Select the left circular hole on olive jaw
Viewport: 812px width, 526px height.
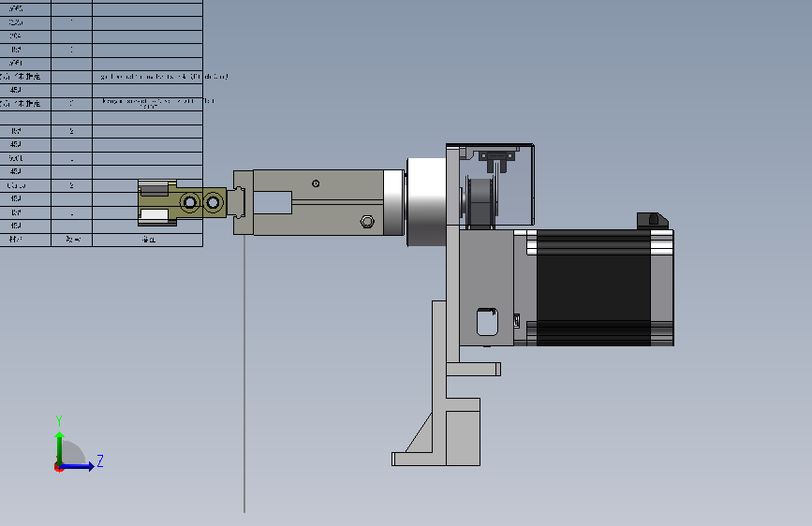190,202
